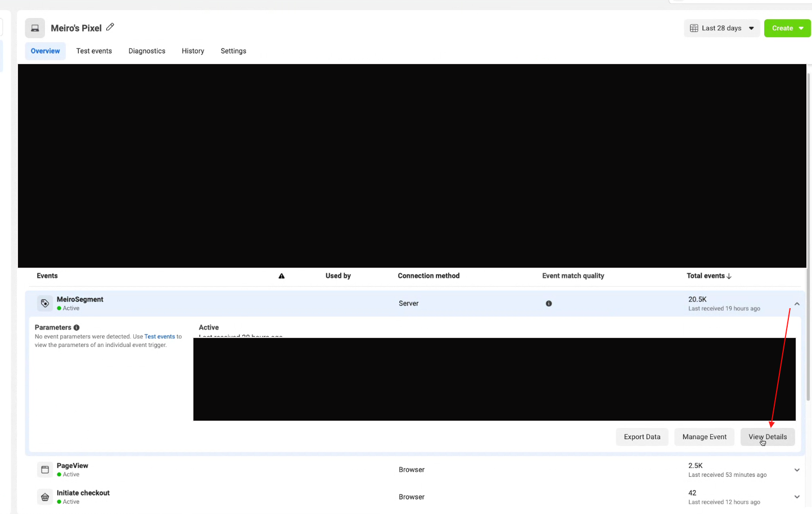
Task: Open the History tab
Action: (x=193, y=51)
